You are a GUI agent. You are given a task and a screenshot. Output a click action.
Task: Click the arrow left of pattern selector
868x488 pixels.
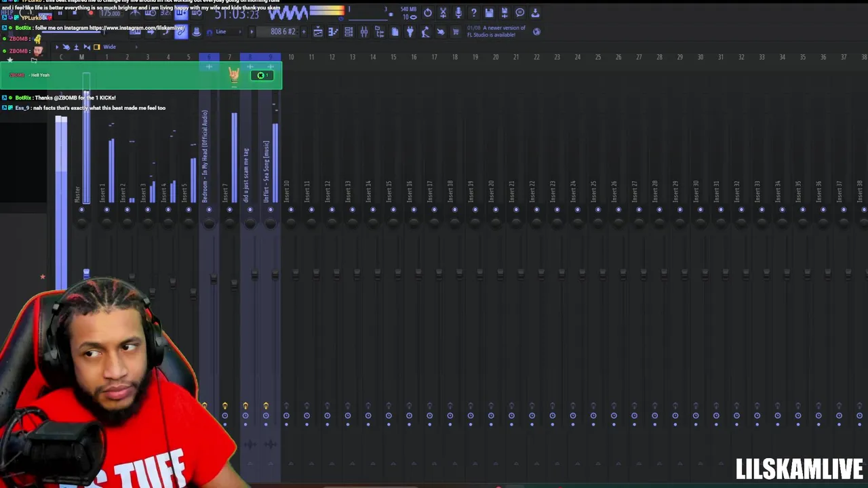252,32
